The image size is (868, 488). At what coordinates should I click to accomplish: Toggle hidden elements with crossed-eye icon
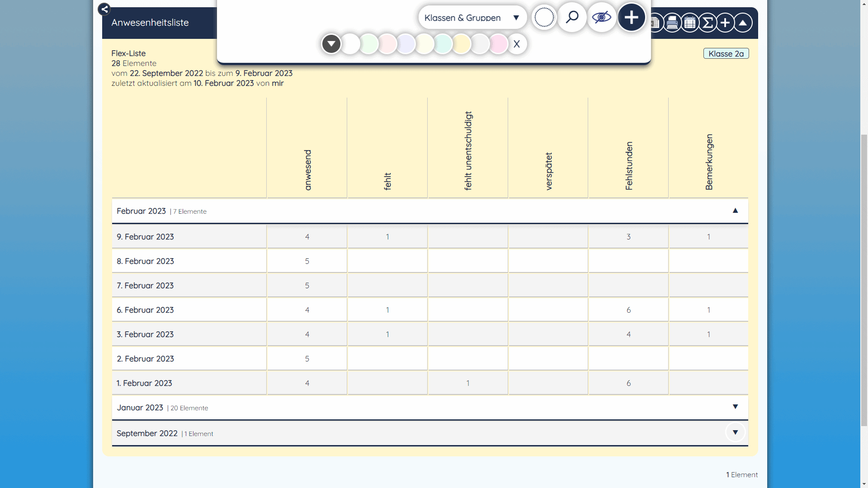click(602, 18)
